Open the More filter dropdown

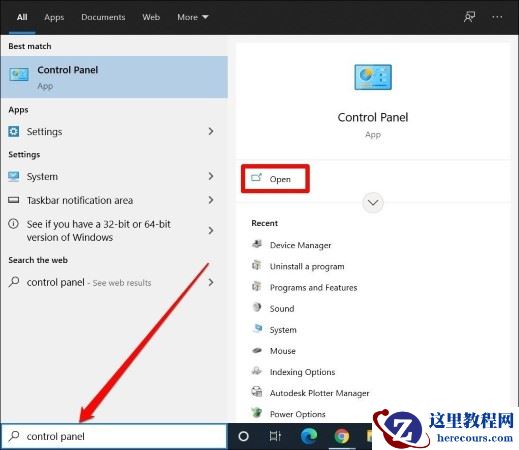(193, 17)
